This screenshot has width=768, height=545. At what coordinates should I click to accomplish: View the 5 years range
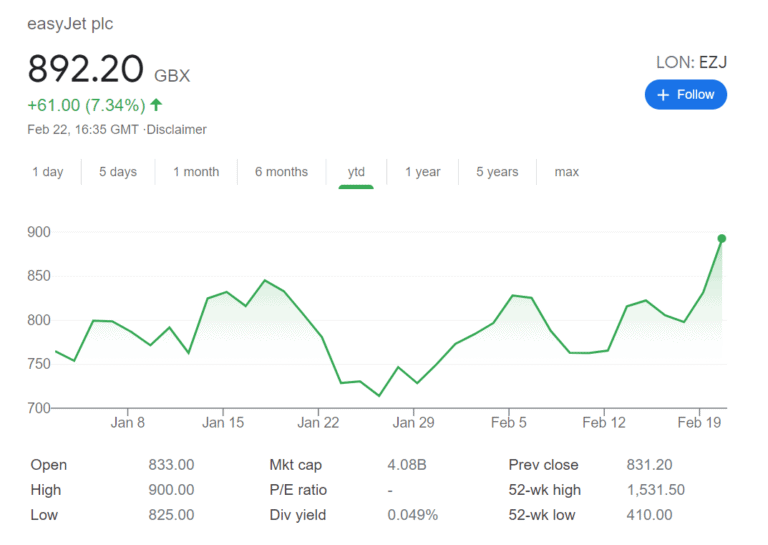497,172
